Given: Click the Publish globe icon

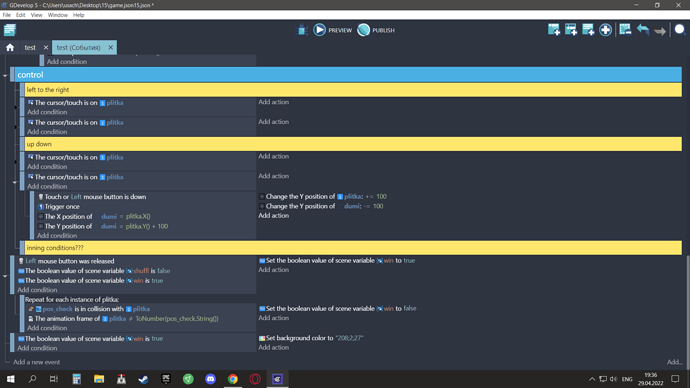Looking at the screenshot, I should click(x=363, y=30).
